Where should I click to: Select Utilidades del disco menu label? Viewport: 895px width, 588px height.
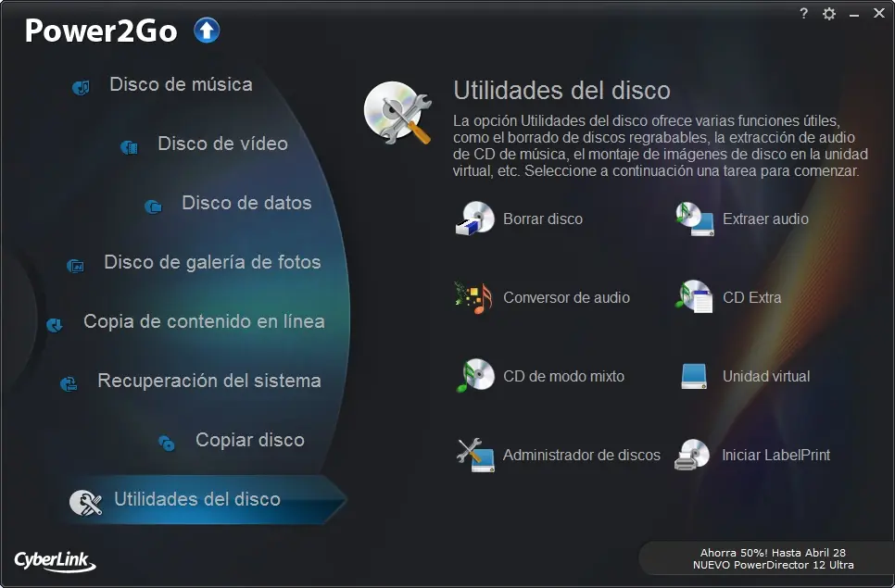pyautogui.click(x=197, y=500)
